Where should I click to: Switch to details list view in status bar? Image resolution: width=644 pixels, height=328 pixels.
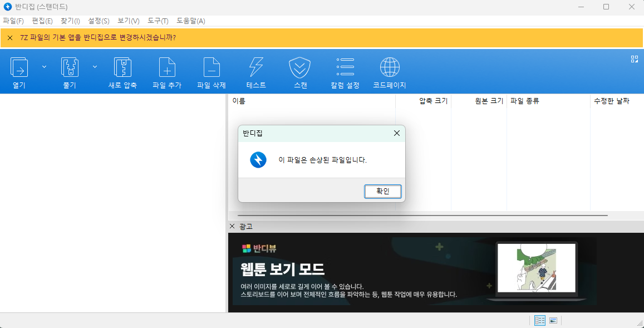(540, 321)
